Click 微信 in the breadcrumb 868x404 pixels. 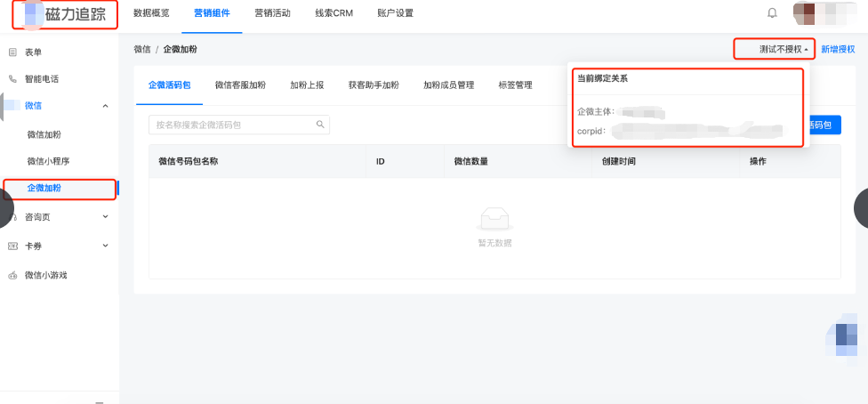(x=141, y=49)
